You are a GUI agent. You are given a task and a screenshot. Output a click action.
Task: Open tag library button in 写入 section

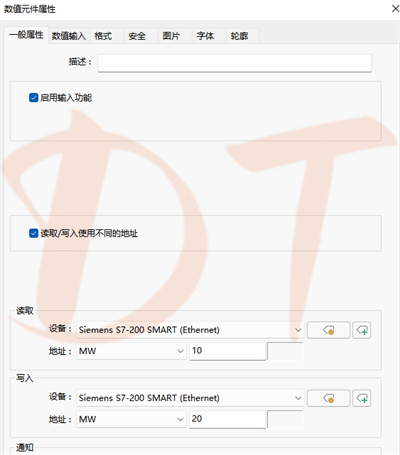(x=328, y=398)
